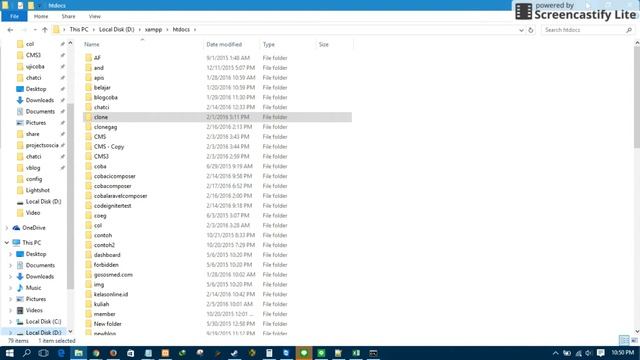Image resolution: width=640 pixels, height=360 pixels.
Task: Open Excel from the taskbar
Action: click(x=356, y=353)
